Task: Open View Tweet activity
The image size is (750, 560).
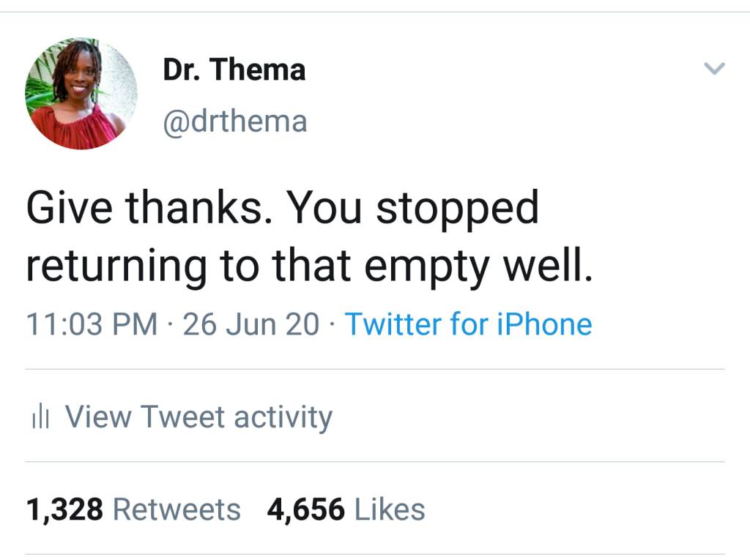Action: tap(198, 417)
